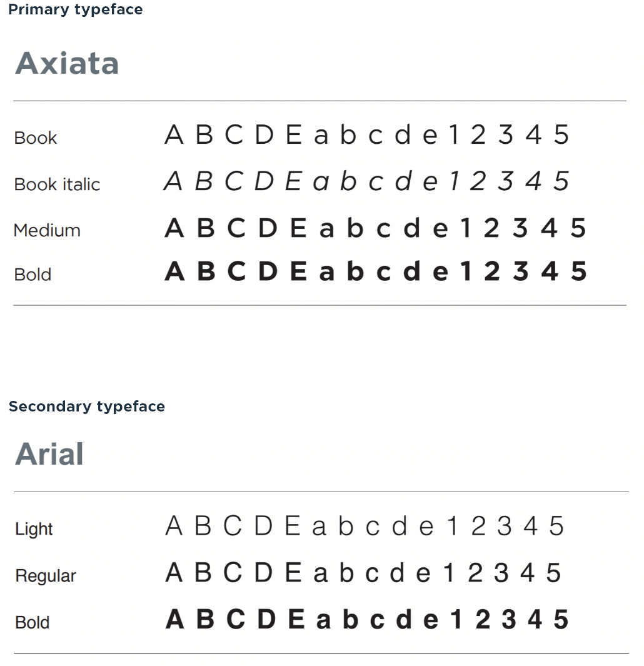The image size is (644, 666).
Task: Select the Book italic label
Action: pyautogui.click(x=57, y=184)
